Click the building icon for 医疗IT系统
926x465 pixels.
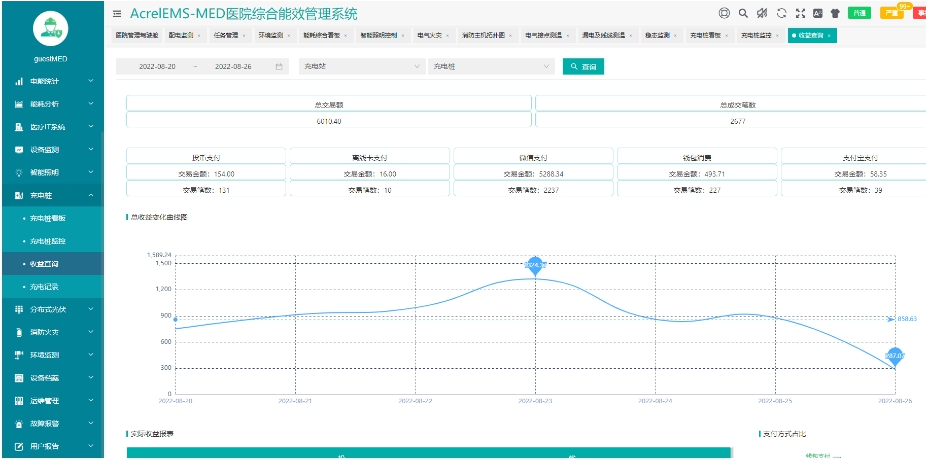19,127
